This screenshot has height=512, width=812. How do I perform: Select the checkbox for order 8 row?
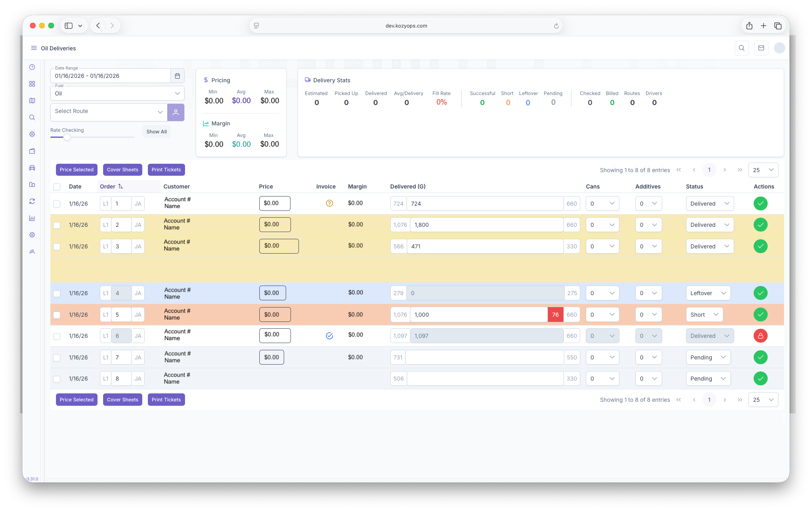point(57,379)
